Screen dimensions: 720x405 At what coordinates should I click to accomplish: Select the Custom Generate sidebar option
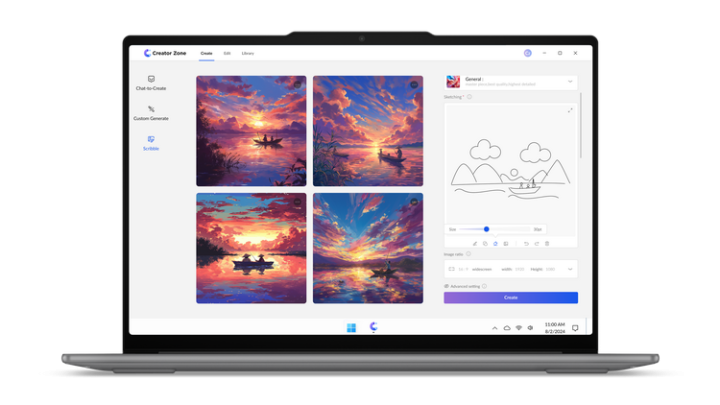point(151,113)
